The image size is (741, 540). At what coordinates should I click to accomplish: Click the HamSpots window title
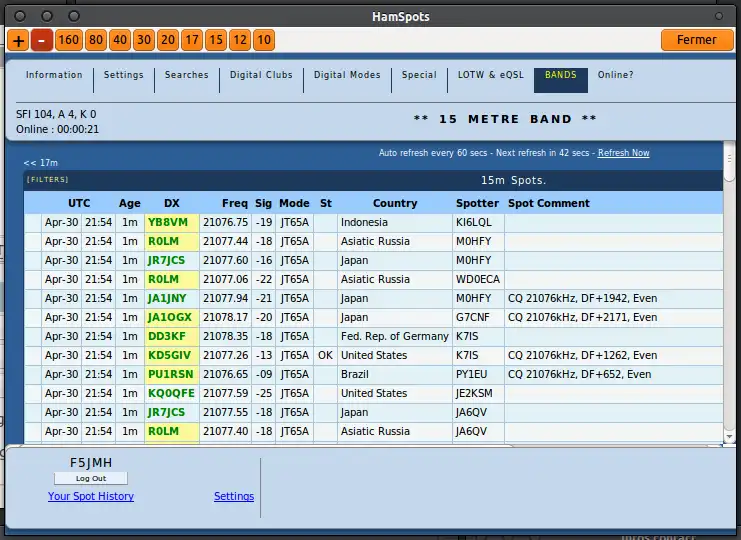click(401, 17)
